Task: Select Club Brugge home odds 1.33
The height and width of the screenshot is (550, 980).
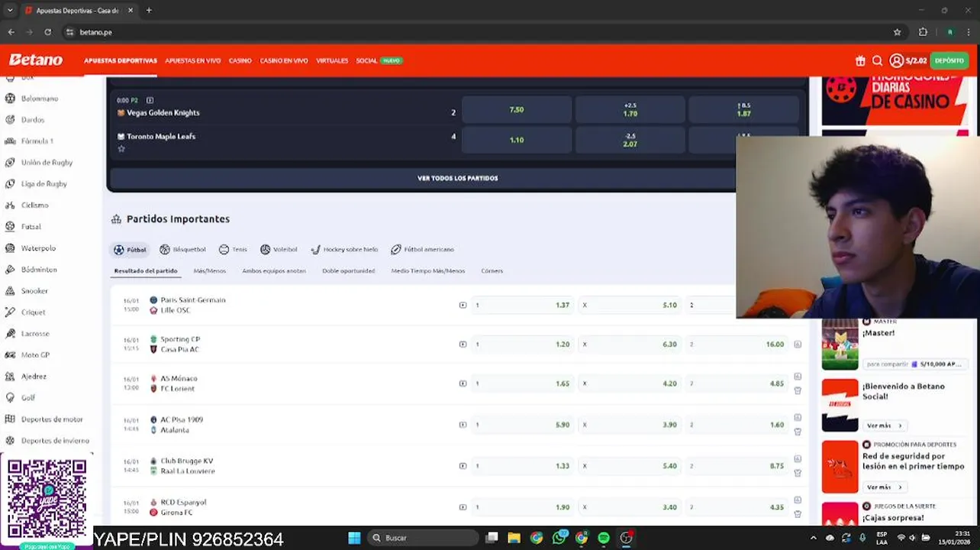Action: [x=522, y=466]
